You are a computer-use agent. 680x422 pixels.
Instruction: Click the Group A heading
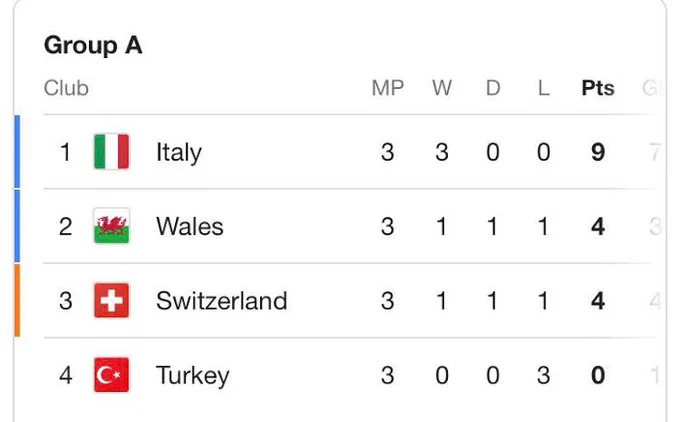(x=93, y=45)
